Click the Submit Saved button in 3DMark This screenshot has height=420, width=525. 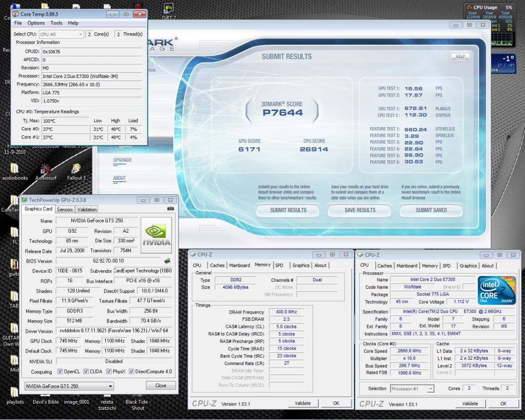(431, 210)
